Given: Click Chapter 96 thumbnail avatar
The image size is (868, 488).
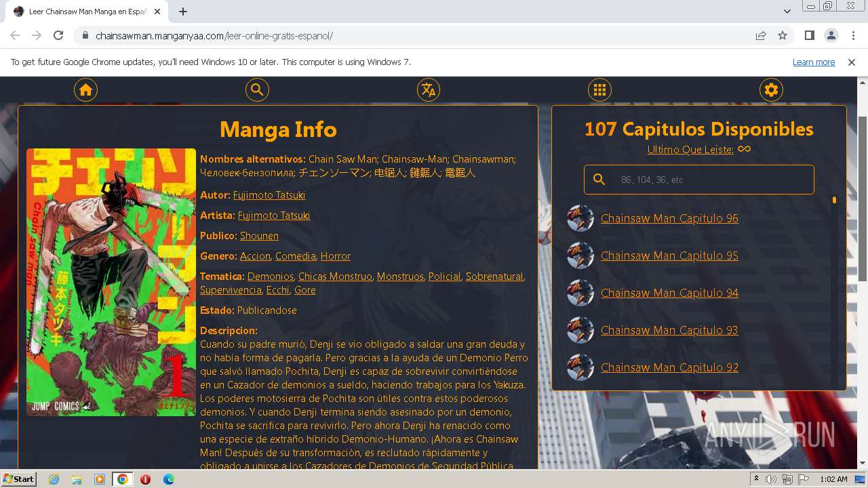Looking at the screenshot, I should pyautogui.click(x=580, y=218).
